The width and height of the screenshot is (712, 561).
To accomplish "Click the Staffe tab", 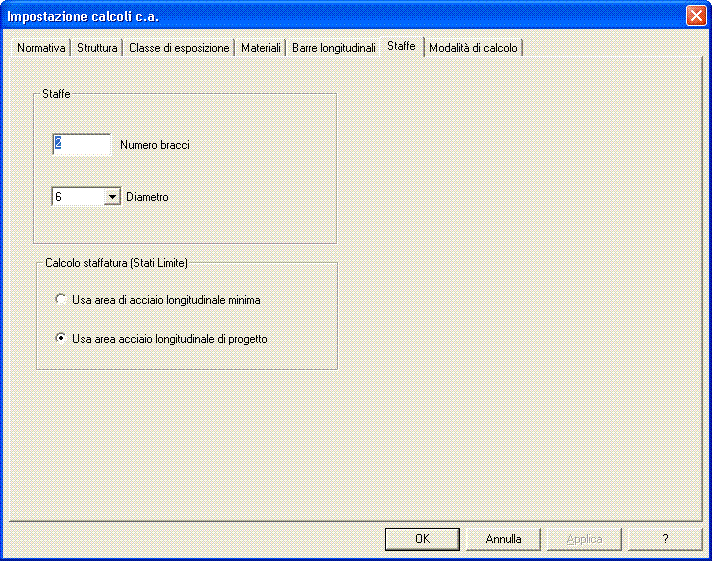I will point(401,46).
